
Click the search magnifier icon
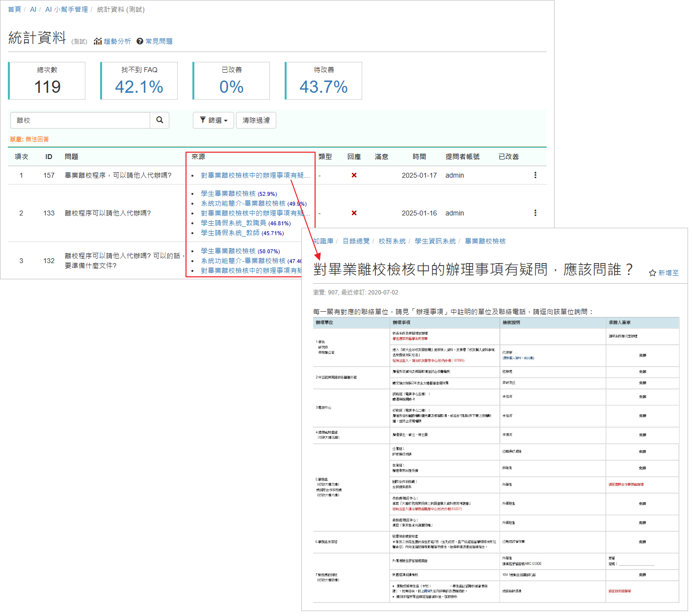coord(160,120)
